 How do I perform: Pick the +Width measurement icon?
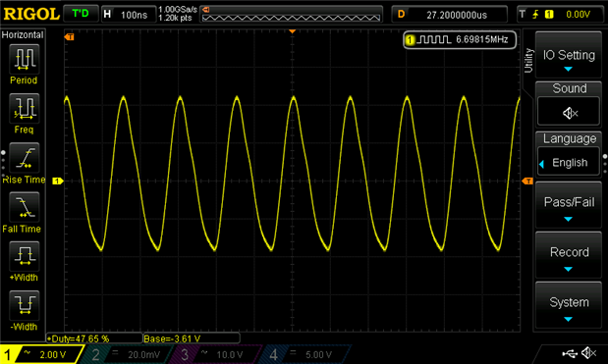point(24,256)
